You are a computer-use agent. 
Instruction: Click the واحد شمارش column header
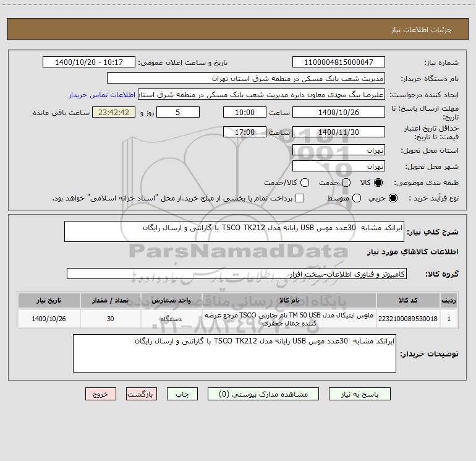[171, 301]
